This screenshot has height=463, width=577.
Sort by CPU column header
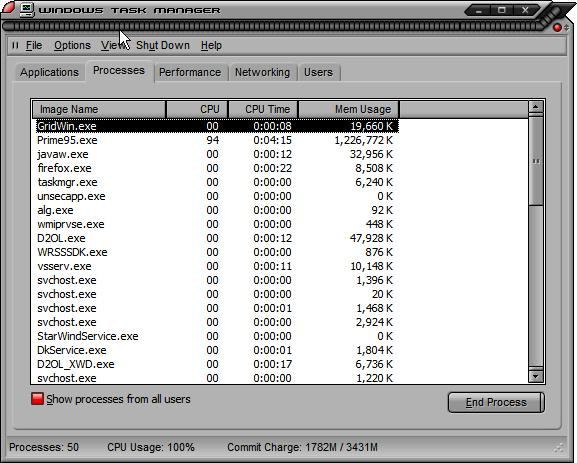point(197,109)
